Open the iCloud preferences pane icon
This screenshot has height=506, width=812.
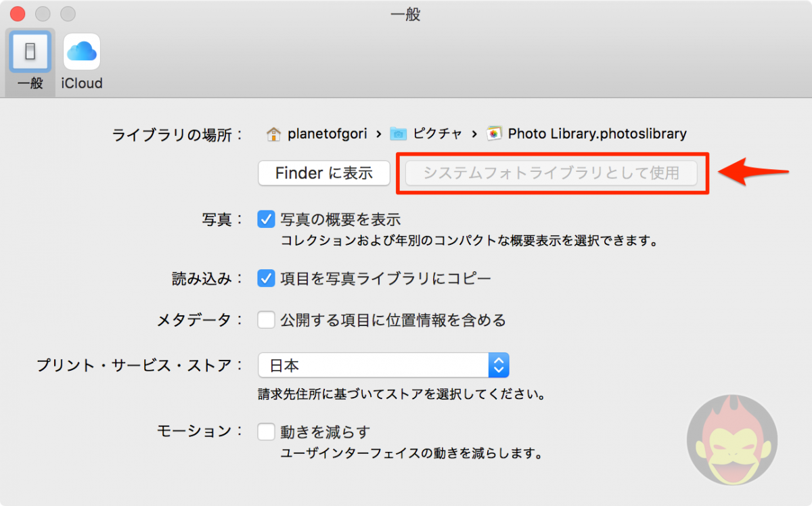click(x=81, y=51)
